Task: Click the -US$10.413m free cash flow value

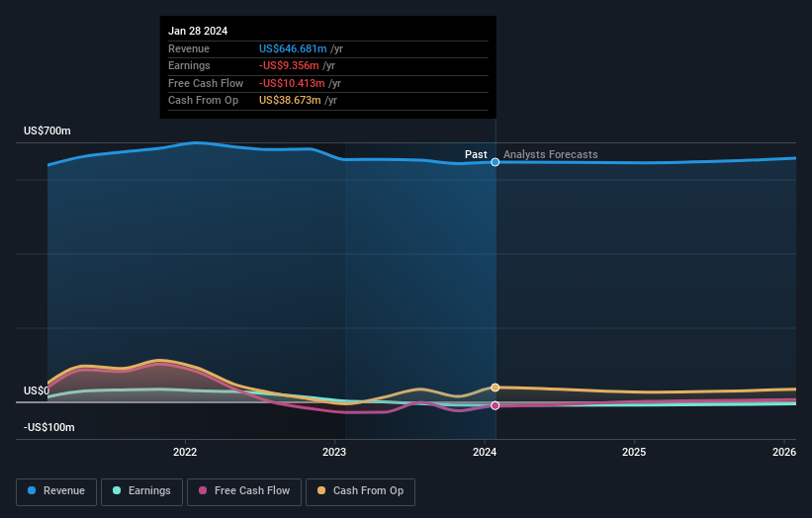Action: (x=292, y=83)
